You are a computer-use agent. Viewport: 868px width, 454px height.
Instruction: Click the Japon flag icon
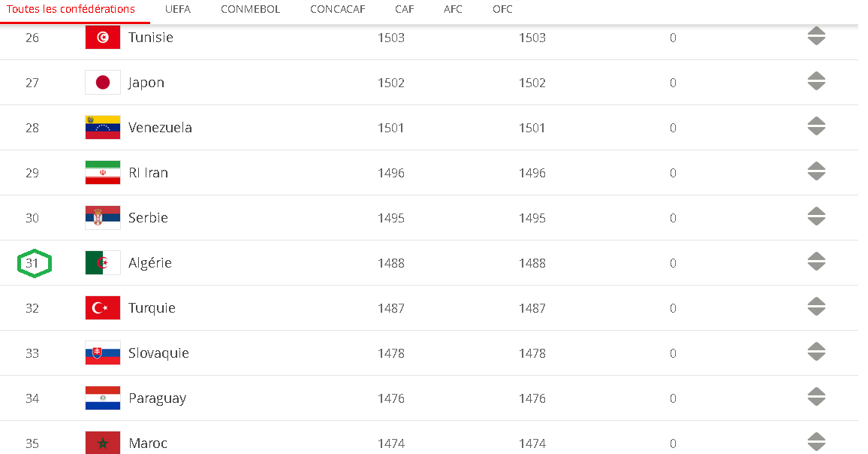click(102, 83)
